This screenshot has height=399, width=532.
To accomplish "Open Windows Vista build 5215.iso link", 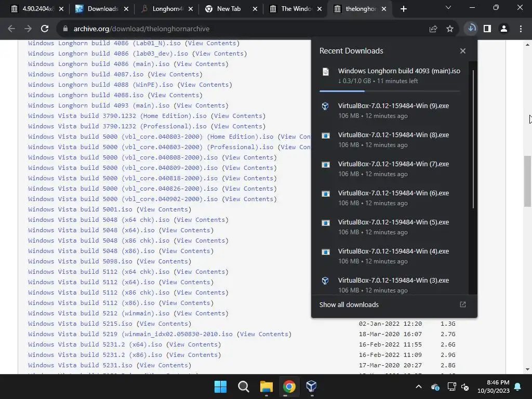I will pyautogui.click(x=80, y=324).
